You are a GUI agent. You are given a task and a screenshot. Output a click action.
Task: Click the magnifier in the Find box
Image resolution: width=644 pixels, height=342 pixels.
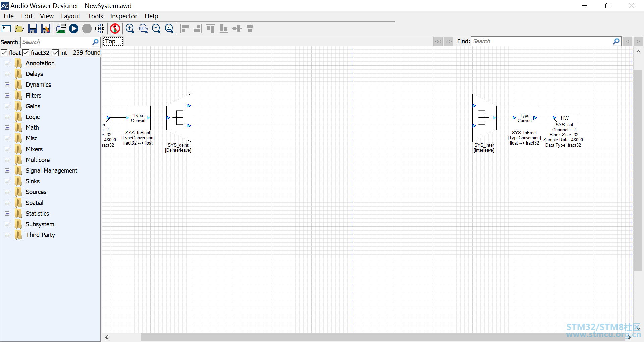tap(616, 41)
